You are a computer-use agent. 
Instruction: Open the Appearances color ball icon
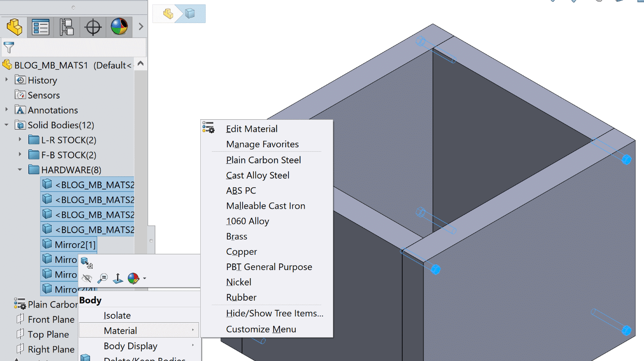point(133,279)
